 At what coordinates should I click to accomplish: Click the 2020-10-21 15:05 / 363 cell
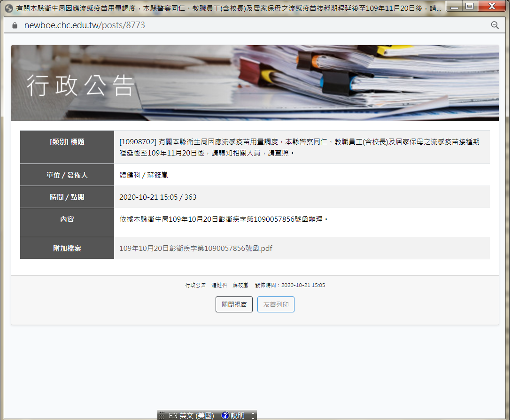pos(302,197)
